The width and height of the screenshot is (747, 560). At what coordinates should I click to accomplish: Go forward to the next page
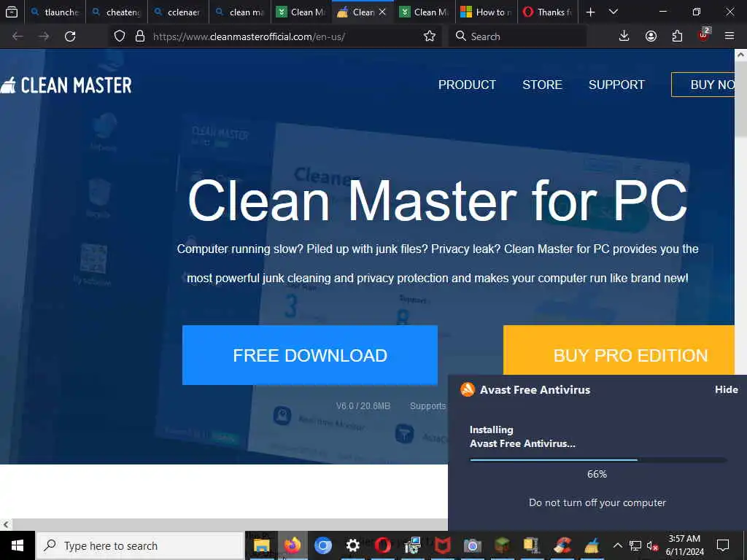coord(44,36)
